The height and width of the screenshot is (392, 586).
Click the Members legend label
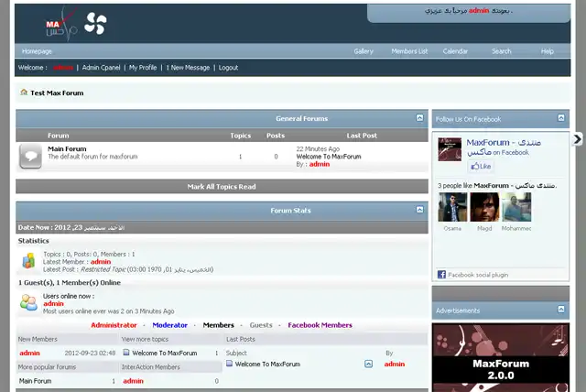[218, 325]
